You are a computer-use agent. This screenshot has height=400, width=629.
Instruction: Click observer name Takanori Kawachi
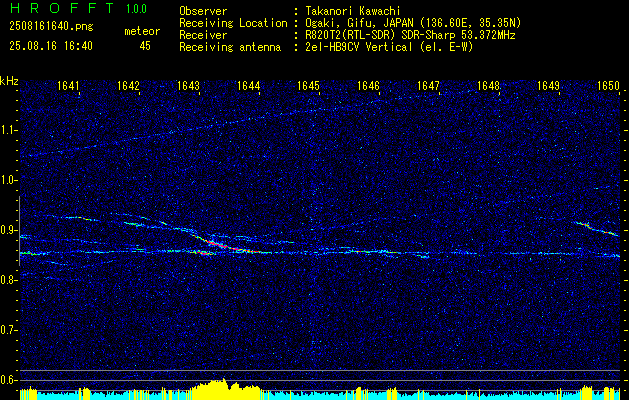(x=353, y=11)
